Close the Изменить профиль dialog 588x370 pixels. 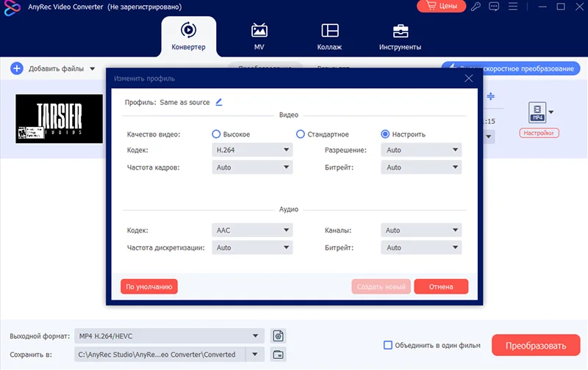469,79
